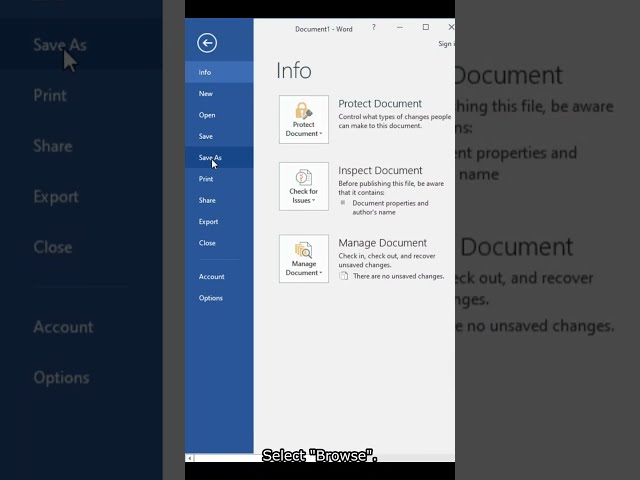Click 'There are no unsaved changes.' text
This screenshot has width=640, height=480.
[x=398, y=276]
